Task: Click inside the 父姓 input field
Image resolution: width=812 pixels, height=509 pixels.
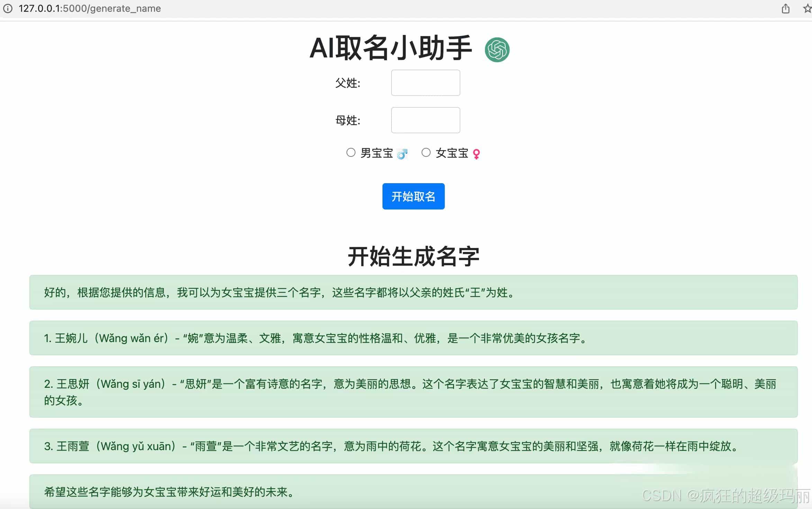Action: tap(425, 83)
